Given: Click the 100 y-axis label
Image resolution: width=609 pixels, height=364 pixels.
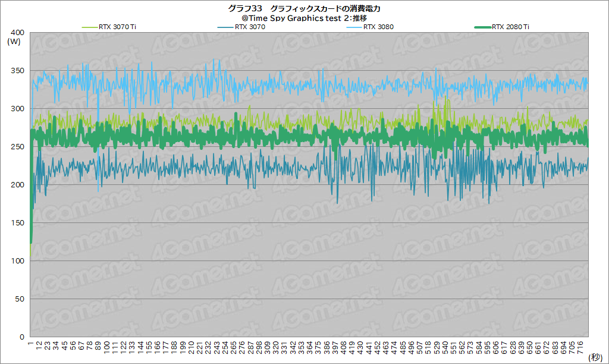Looking at the screenshot, I should pyautogui.click(x=17, y=261).
